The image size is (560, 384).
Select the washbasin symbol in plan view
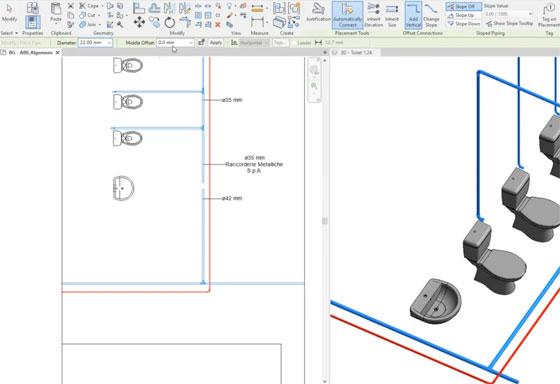click(x=124, y=188)
